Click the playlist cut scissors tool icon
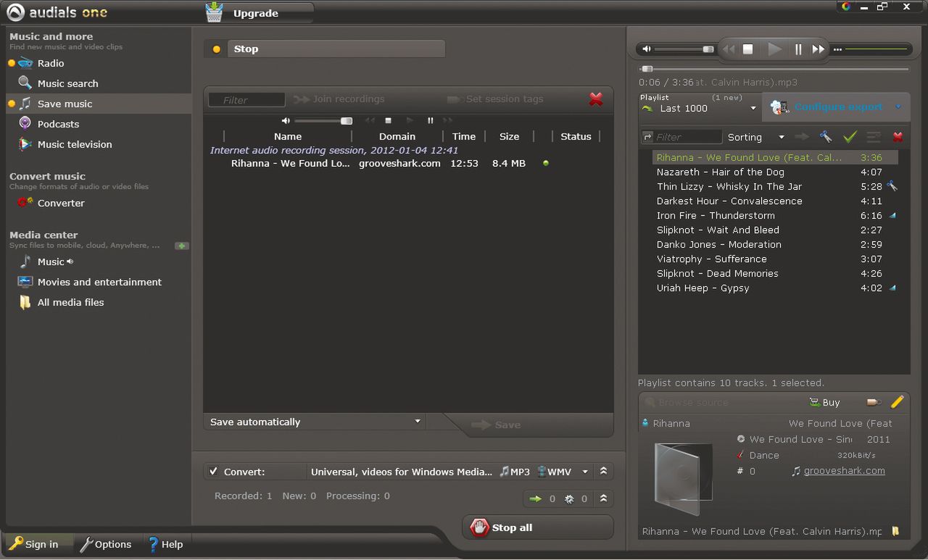The height and width of the screenshot is (560, 928). pos(826,136)
